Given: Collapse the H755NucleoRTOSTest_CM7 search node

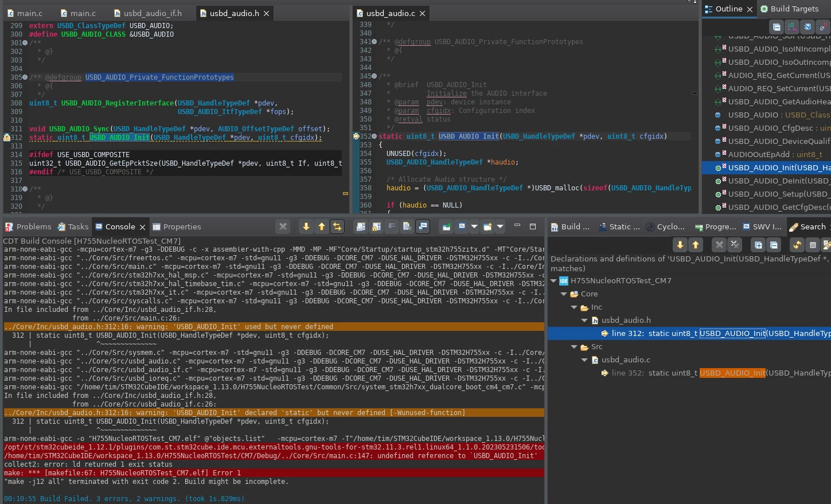Looking at the screenshot, I should [553, 281].
